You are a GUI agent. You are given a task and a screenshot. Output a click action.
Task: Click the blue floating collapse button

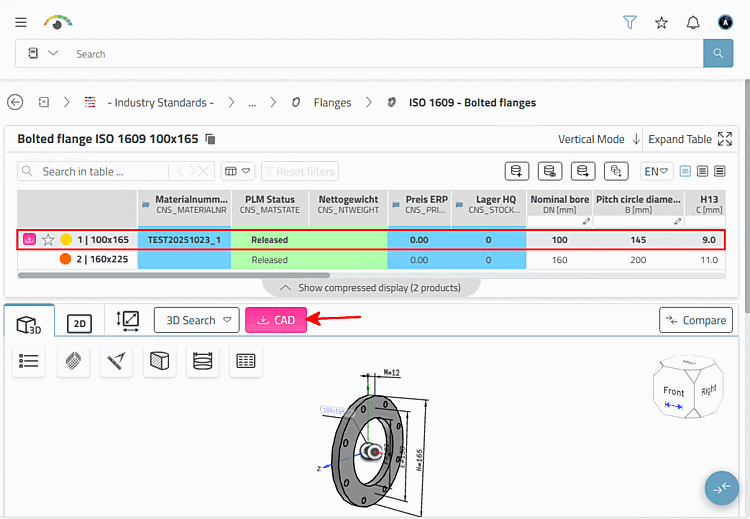[x=722, y=488]
